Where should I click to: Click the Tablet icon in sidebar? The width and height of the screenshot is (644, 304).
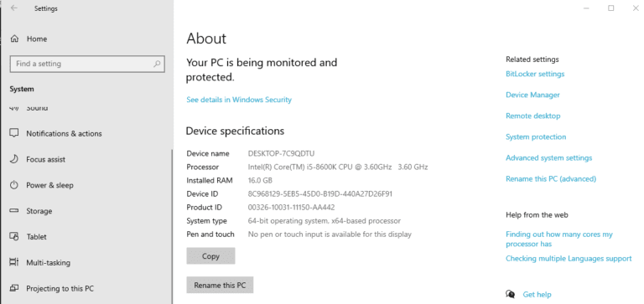coord(14,237)
